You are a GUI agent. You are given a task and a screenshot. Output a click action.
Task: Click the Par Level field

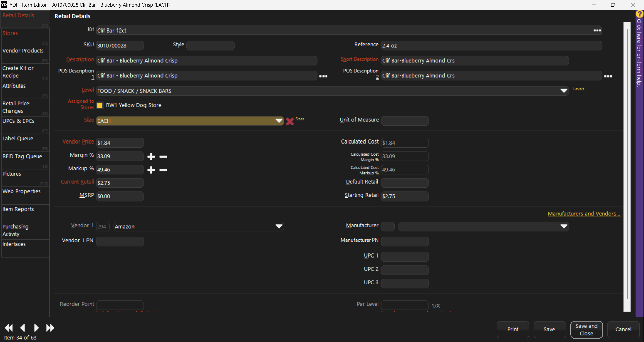click(405, 305)
